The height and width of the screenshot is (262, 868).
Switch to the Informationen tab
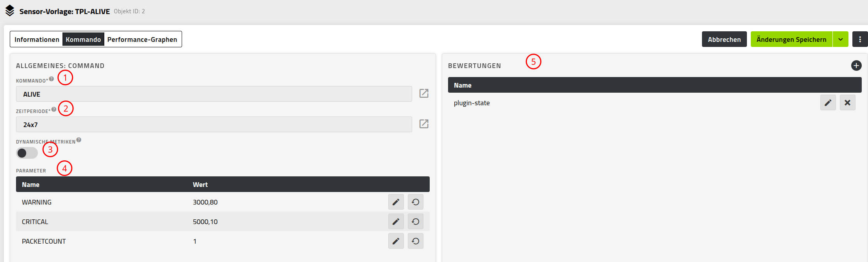[37, 39]
